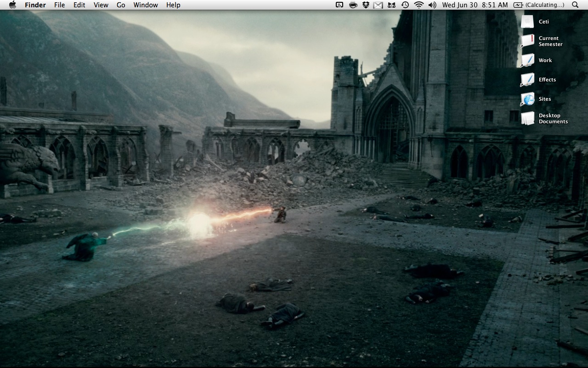Image resolution: width=588 pixels, height=368 pixels.
Task: Open the battery status menu
Action: click(x=538, y=5)
